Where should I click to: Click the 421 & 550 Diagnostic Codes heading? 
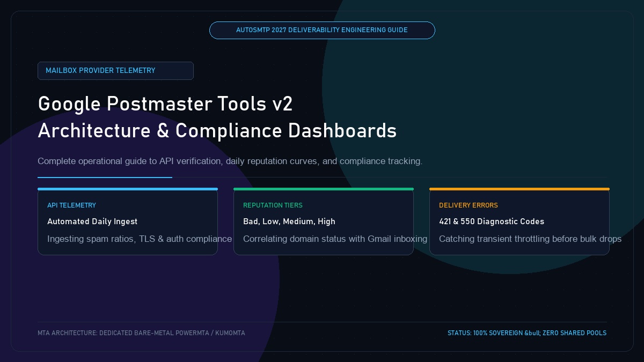click(492, 221)
